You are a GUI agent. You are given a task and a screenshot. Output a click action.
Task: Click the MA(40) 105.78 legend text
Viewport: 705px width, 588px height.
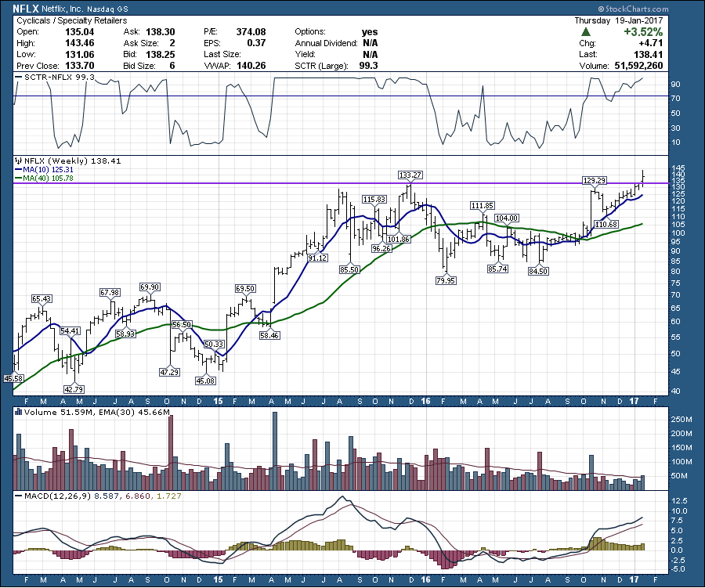(x=48, y=178)
